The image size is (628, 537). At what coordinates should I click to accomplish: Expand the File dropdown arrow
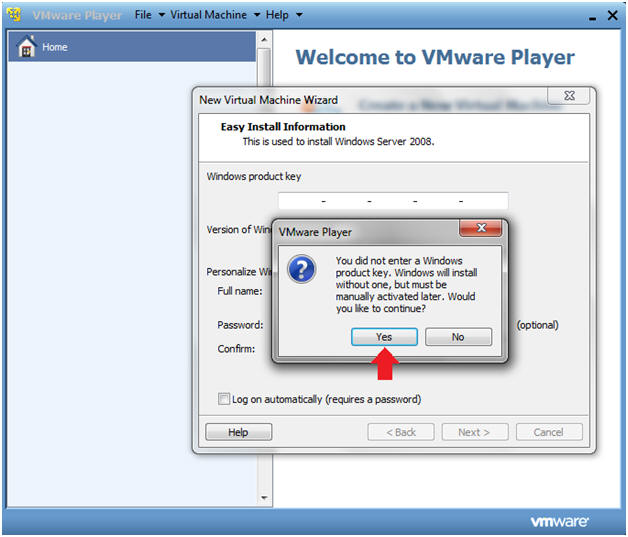click(161, 15)
